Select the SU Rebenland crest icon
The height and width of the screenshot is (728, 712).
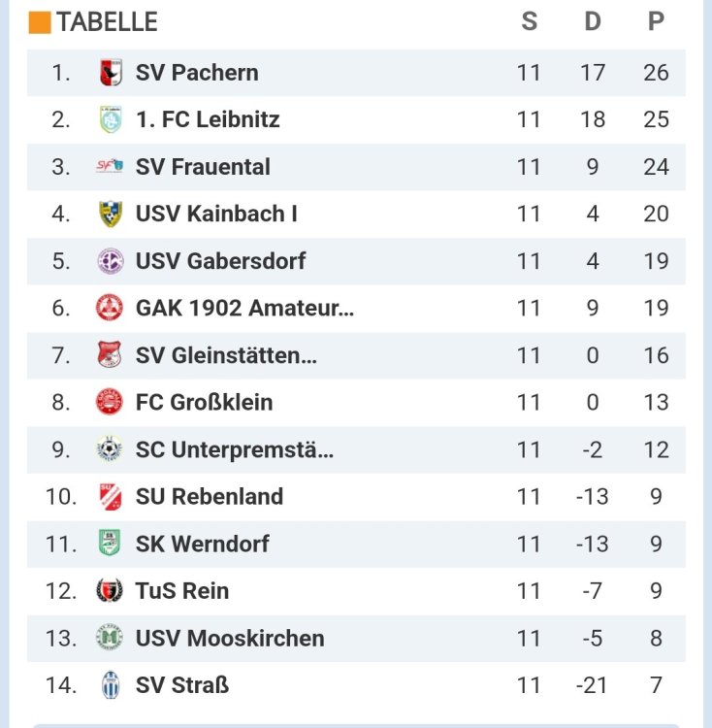111,497
